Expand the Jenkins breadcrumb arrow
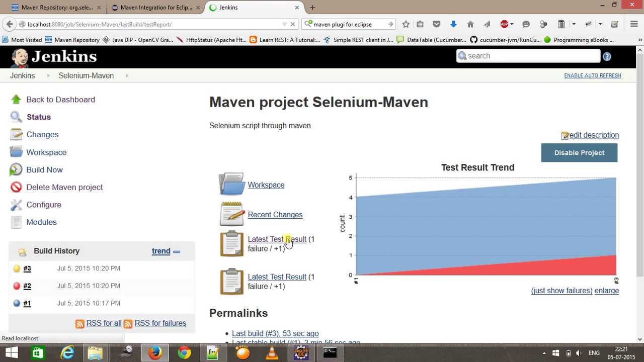 pos(48,76)
